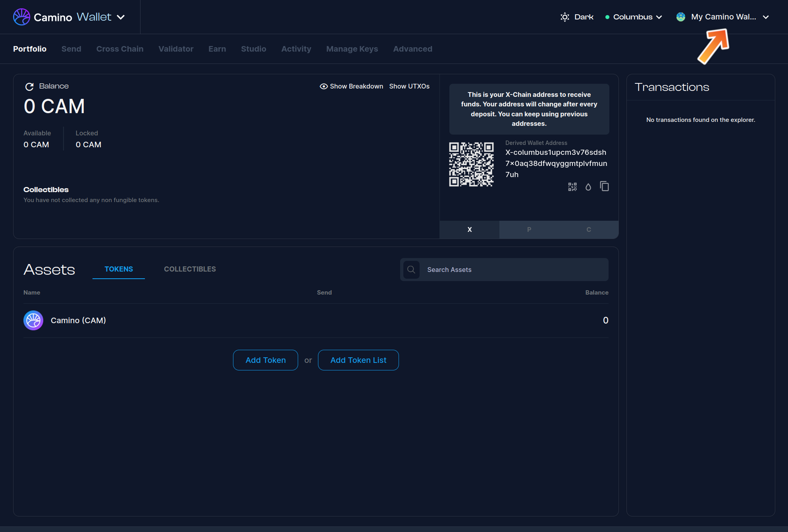Viewport: 788px width, 532px height.
Task: Switch to the COLLECTIBLES assets tab
Action: click(x=190, y=269)
